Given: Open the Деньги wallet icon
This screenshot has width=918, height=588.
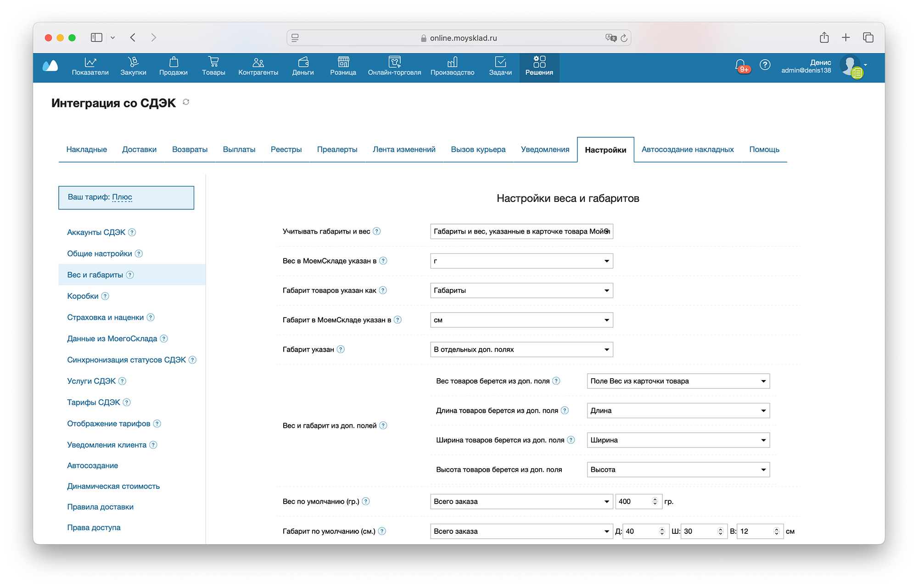Looking at the screenshot, I should [x=303, y=62].
